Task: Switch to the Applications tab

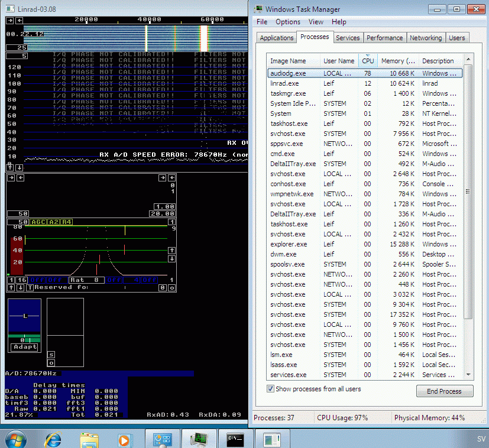Action: tap(277, 38)
